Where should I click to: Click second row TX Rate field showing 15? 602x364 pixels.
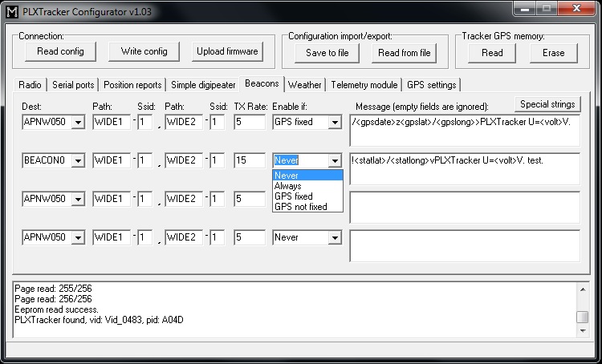250,160
